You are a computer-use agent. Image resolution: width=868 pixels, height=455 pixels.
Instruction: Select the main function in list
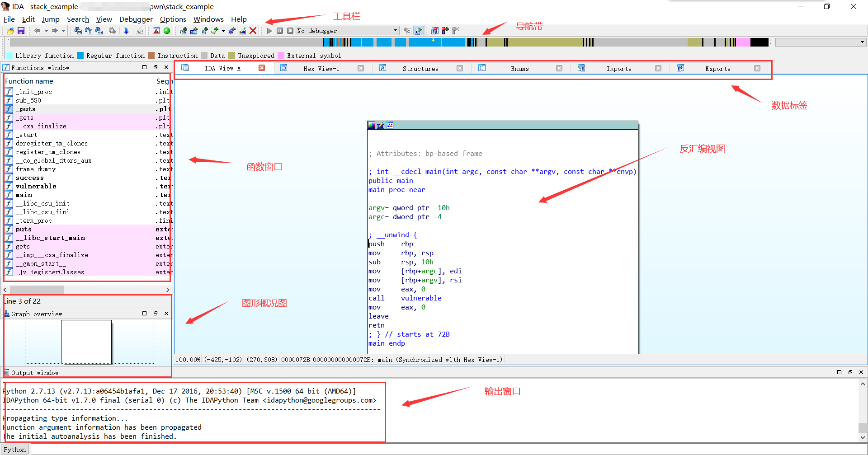click(88, 195)
